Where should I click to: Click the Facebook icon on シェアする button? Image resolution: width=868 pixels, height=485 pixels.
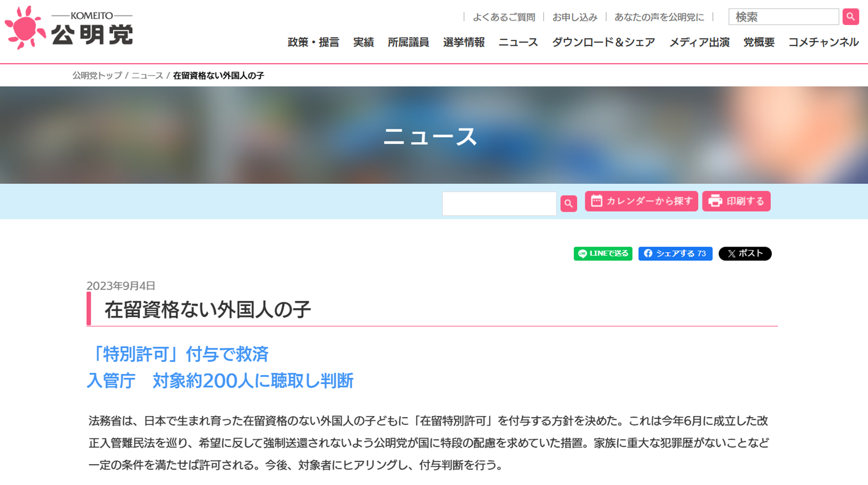648,253
